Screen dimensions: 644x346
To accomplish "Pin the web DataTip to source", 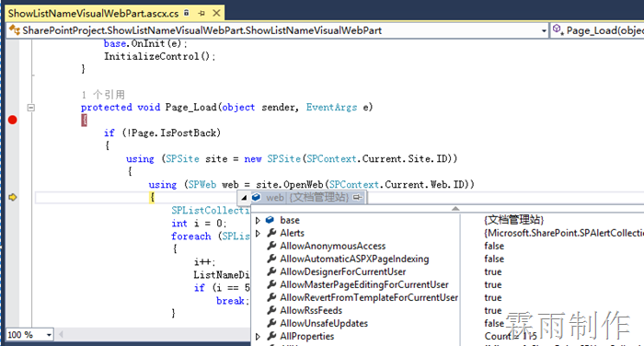I will [357, 198].
